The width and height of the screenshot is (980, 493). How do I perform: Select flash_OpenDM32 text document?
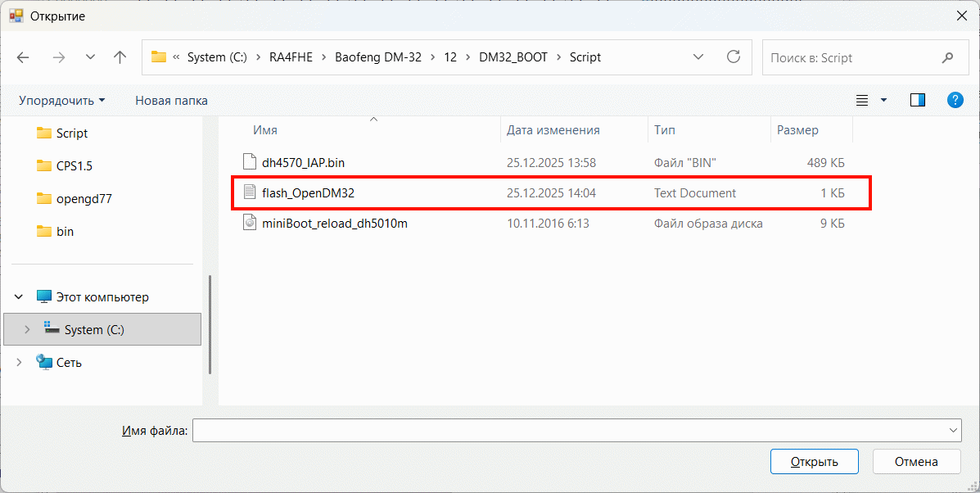tap(308, 193)
